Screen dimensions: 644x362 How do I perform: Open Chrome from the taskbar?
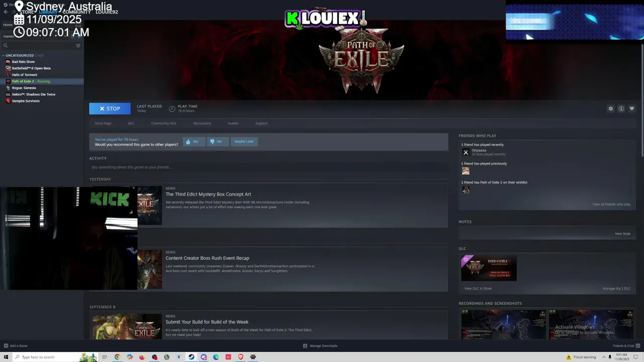117,357
